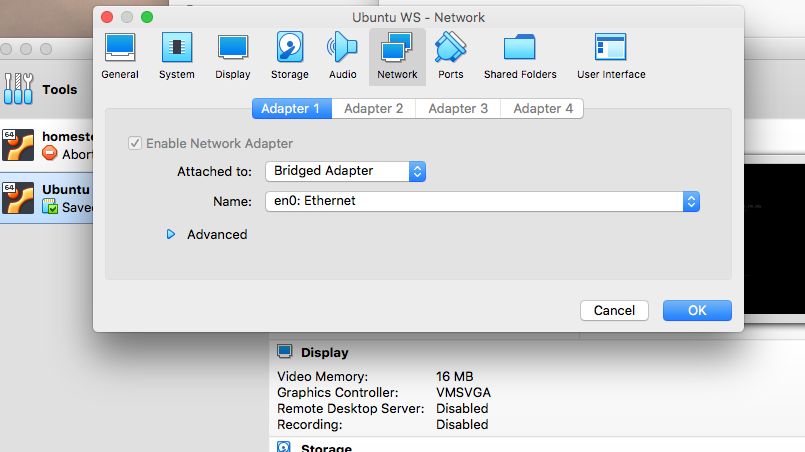Click the 16 MB video memory value

(x=454, y=376)
